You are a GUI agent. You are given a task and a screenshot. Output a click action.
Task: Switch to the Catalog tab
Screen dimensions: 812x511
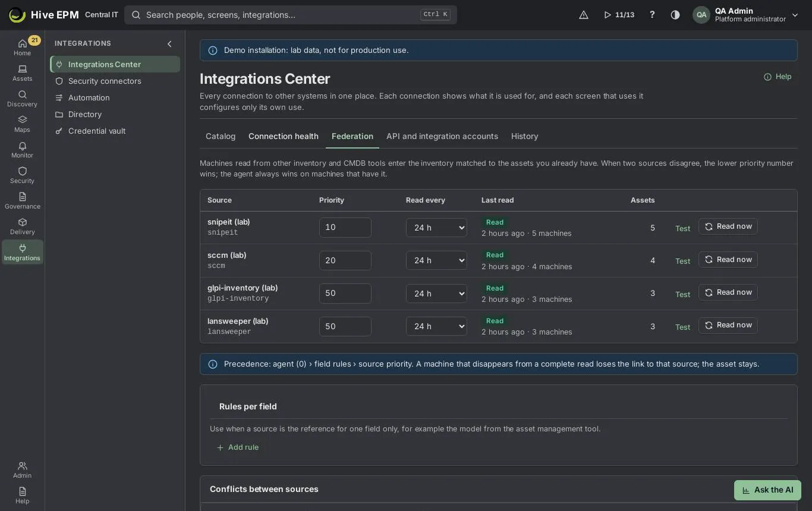coord(221,136)
